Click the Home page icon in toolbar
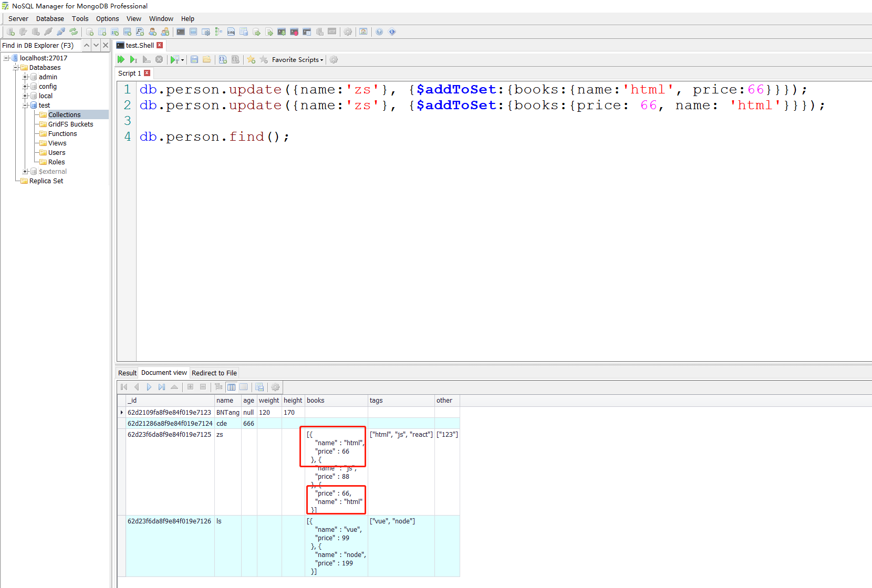 [364, 32]
